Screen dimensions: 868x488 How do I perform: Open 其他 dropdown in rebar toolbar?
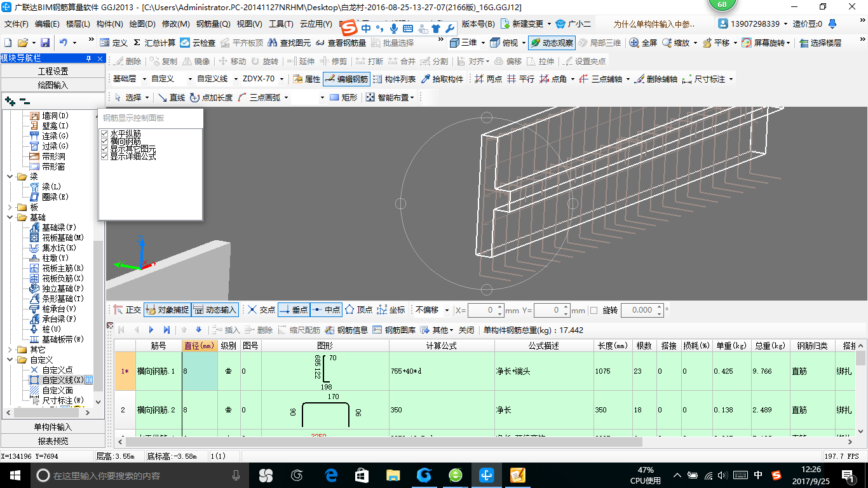click(437, 330)
